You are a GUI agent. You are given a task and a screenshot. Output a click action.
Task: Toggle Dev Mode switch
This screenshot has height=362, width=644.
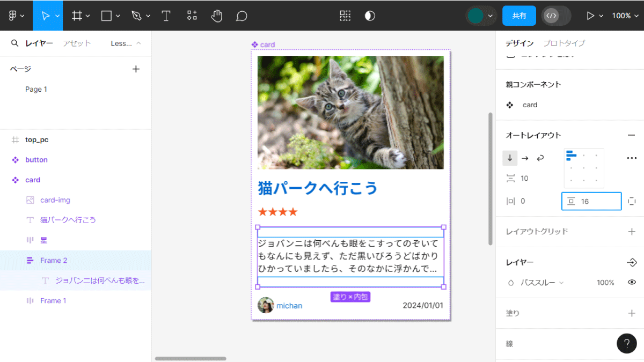click(x=556, y=16)
